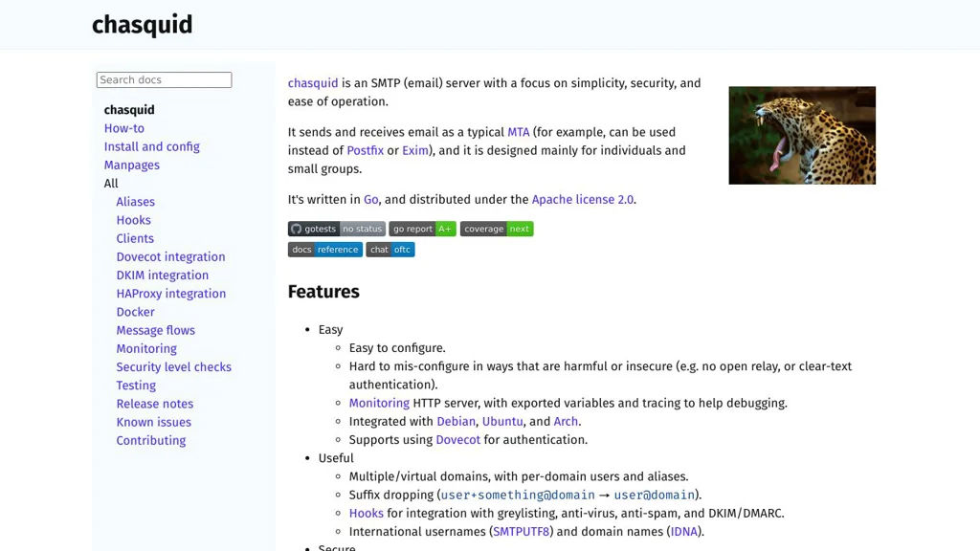Go to the Clients page

point(135,238)
